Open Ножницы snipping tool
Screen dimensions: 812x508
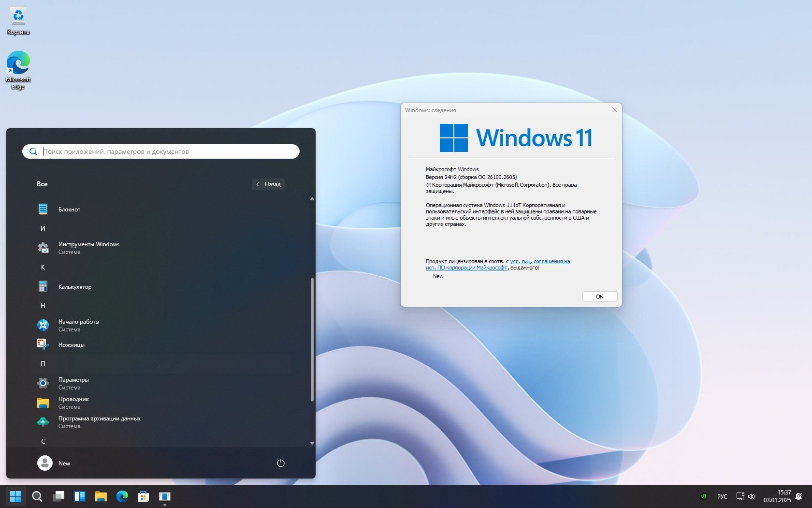pyautogui.click(x=71, y=344)
